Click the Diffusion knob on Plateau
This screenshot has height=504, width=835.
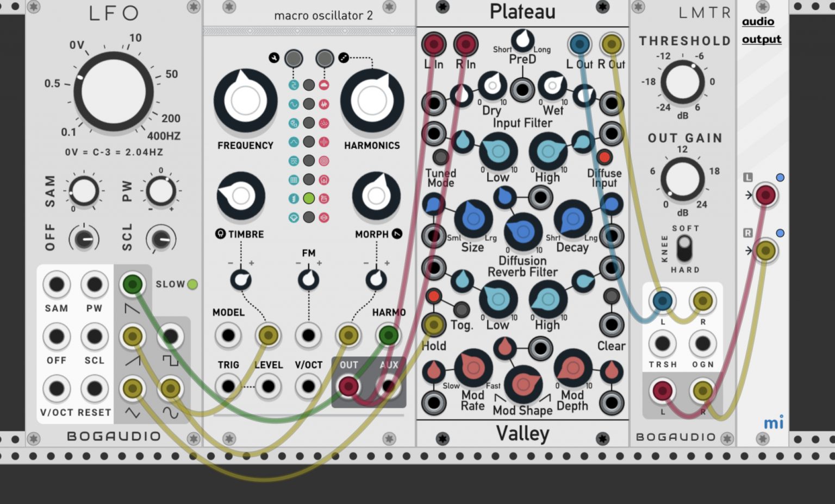click(x=523, y=231)
